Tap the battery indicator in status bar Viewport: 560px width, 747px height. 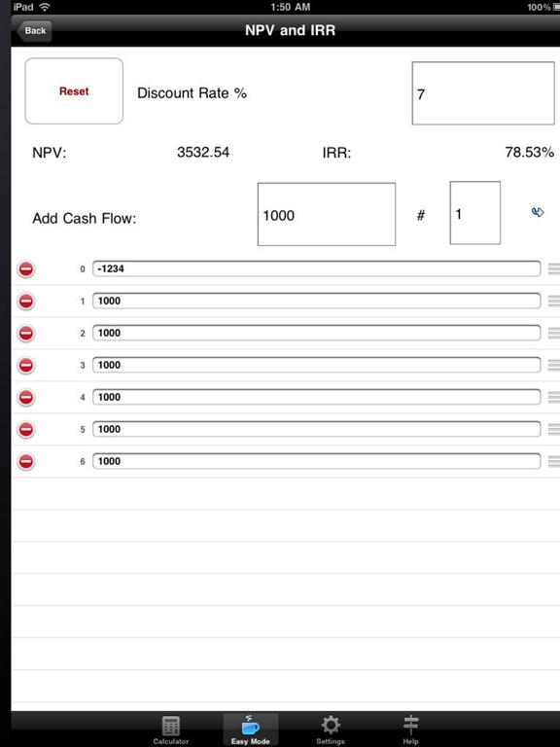556,7
